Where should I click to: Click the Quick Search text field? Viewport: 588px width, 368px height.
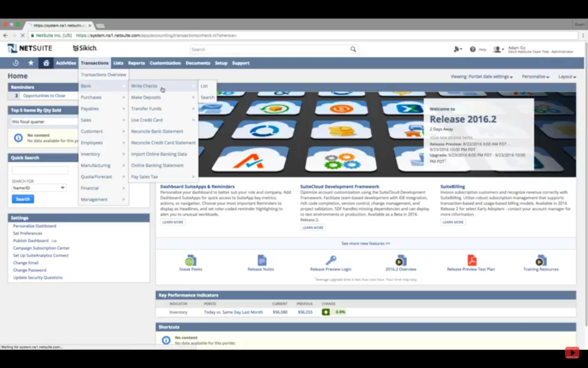(x=40, y=171)
